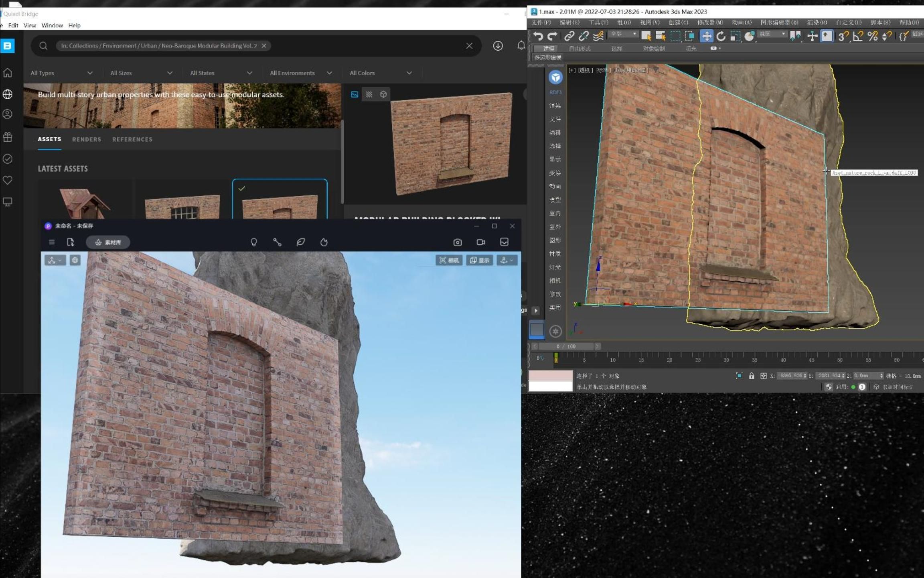Click the Undo icon in the 3ds Max toolbar
The height and width of the screenshot is (578, 924).
pyautogui.click(x=539, y=36)
